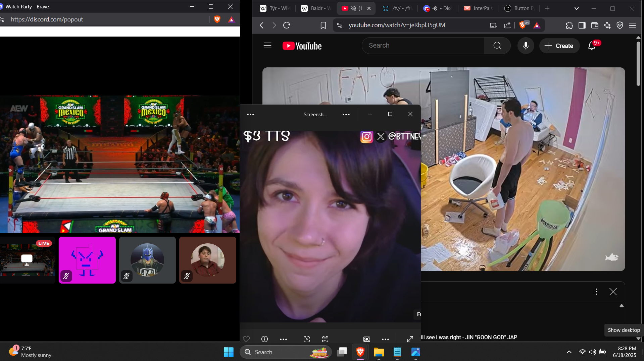Click the YouTube Create button
The height and width of the screenshot is (361, 644).
tap(559, 46)
